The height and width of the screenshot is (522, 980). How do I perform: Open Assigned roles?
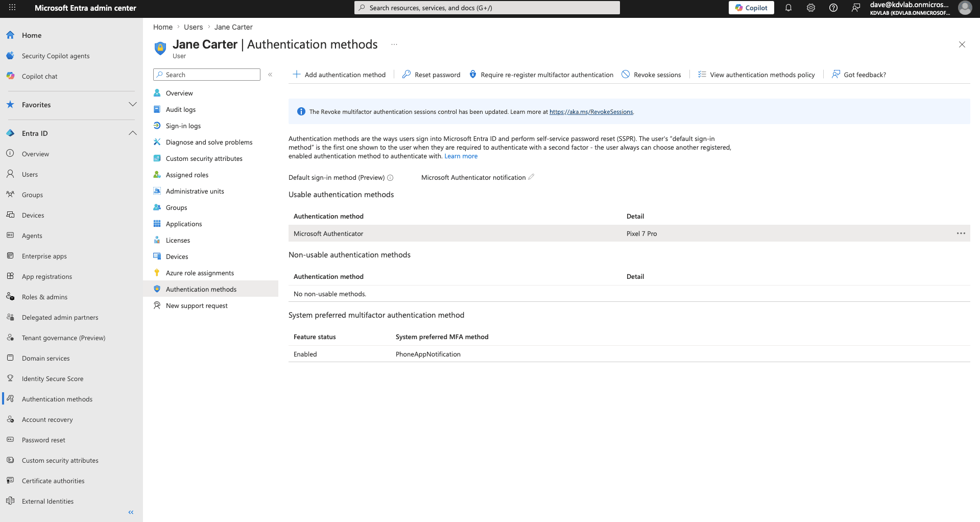pos(187,175)
